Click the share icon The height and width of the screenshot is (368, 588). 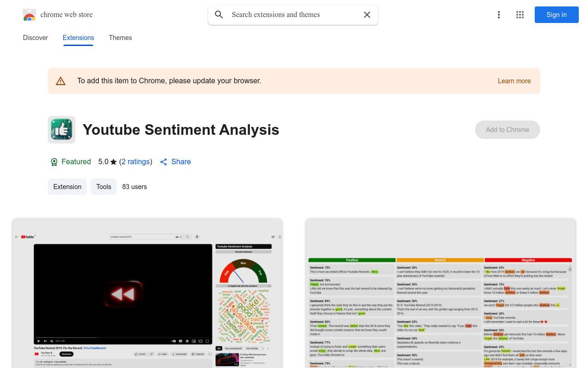pos(164,162)
